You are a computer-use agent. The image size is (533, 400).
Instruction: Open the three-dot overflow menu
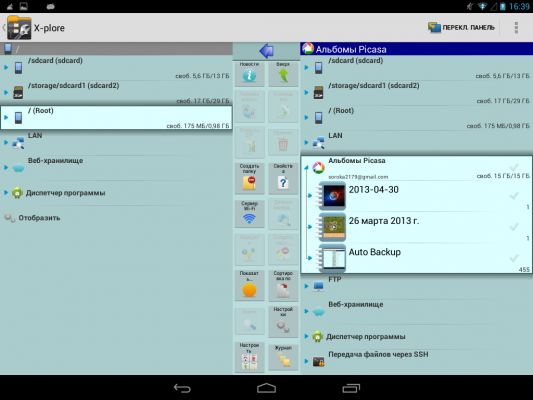pos(516,28)
